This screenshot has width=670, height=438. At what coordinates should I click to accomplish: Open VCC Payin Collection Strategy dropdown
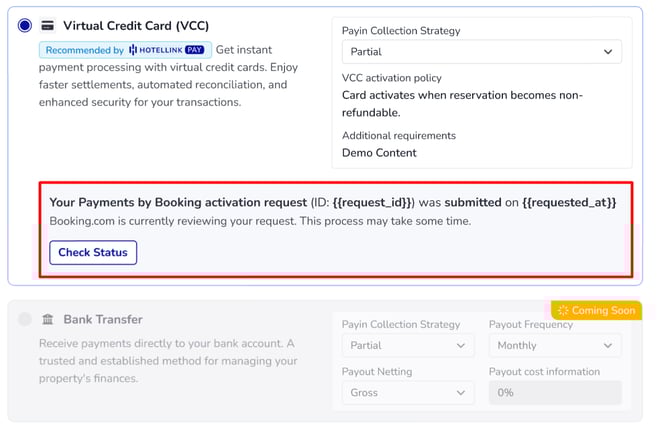point(481,52)
